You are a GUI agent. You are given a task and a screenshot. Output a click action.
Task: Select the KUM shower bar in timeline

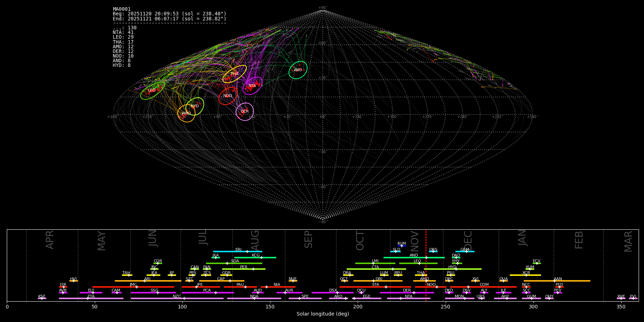coord(402,246)
